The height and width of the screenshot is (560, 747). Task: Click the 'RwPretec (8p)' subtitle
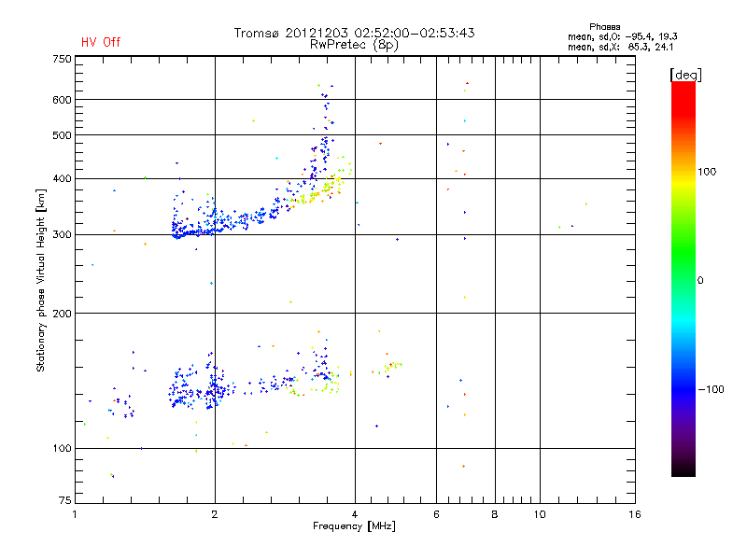(x=354, y=45)
